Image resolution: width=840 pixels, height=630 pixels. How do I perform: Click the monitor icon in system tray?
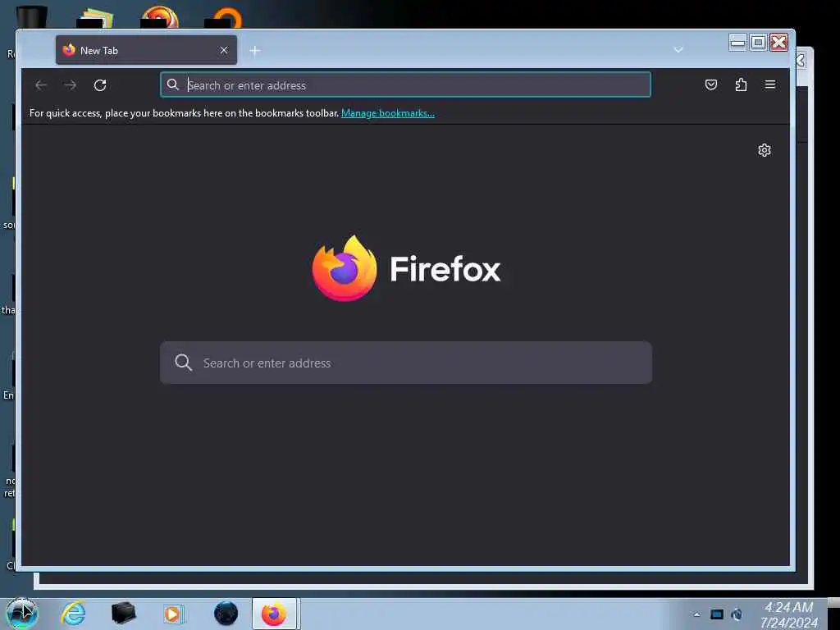tap(717, 614)
